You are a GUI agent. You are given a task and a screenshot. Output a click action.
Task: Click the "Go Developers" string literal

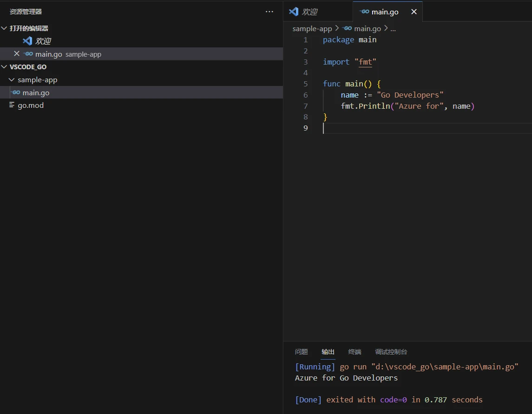(x=410, y=95)
